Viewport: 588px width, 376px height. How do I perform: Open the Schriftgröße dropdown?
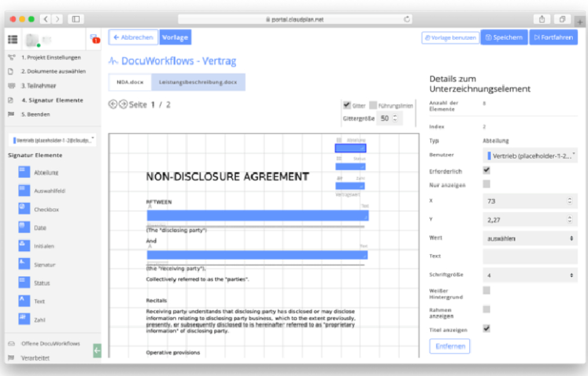point(530,275)
